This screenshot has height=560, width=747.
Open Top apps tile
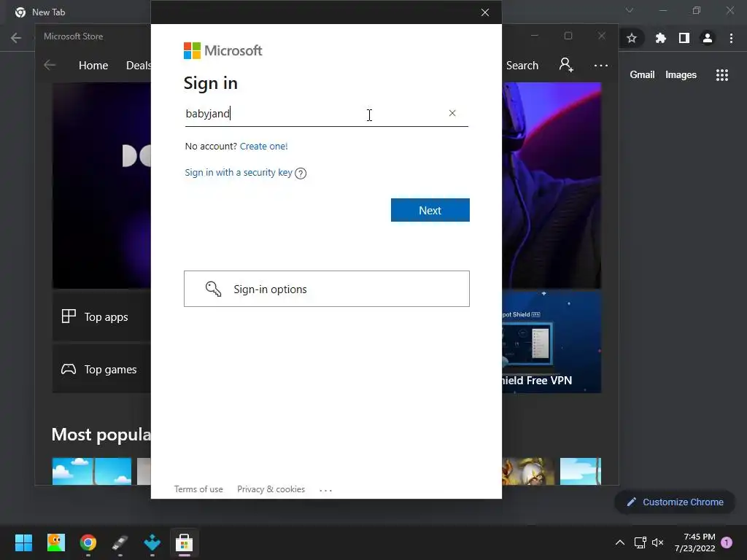pos(101,316)
